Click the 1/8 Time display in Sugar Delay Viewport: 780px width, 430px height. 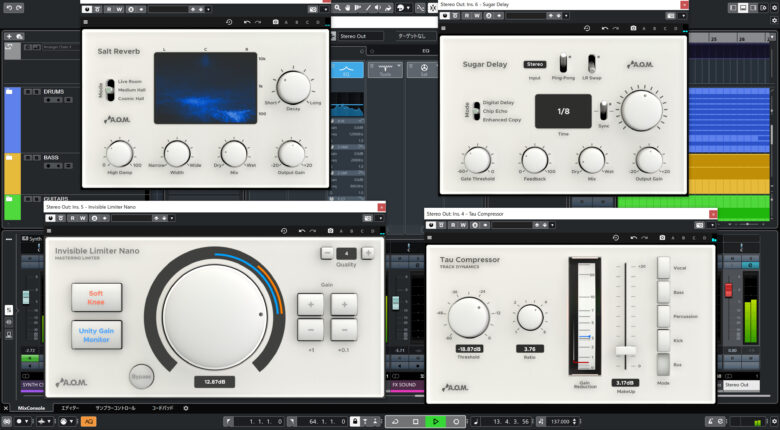click(x=563, y=111)
